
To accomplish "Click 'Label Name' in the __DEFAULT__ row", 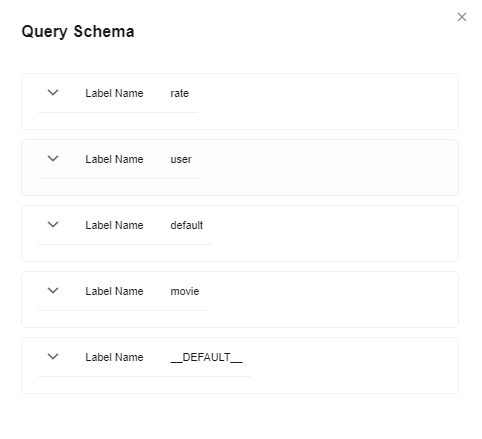I will click(114, 357).
